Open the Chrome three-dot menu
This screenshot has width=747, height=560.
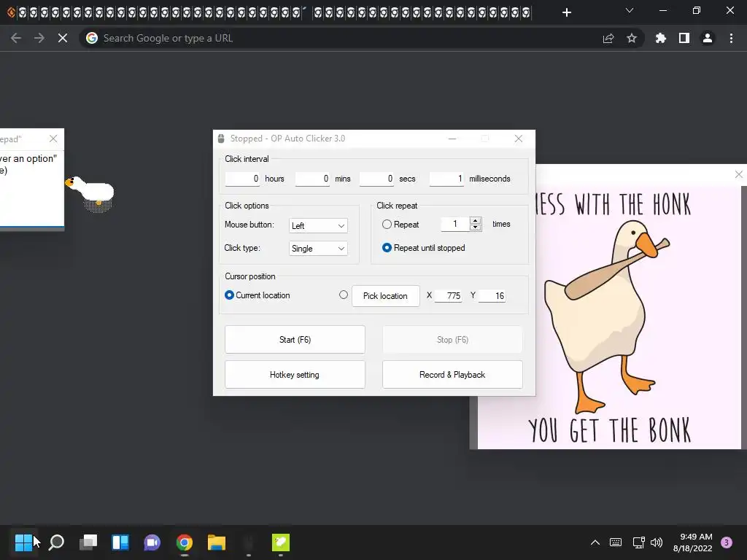pos(731,38)
